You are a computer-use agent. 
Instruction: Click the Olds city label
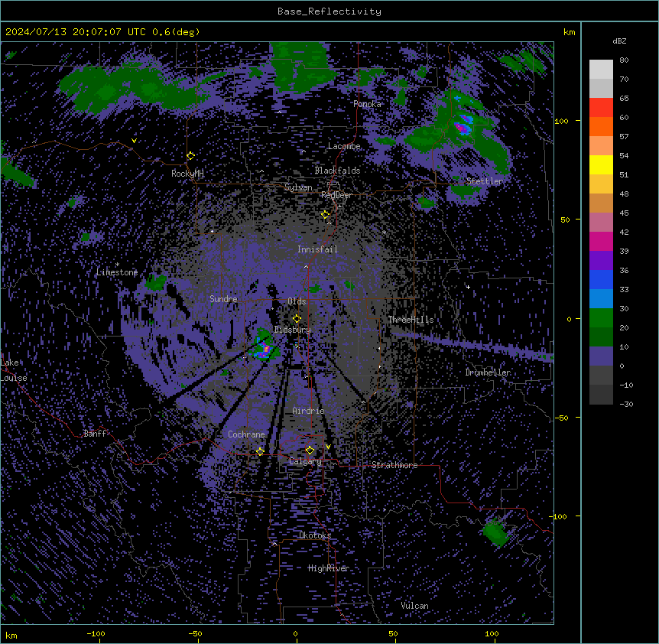click(x=297, y=301)
